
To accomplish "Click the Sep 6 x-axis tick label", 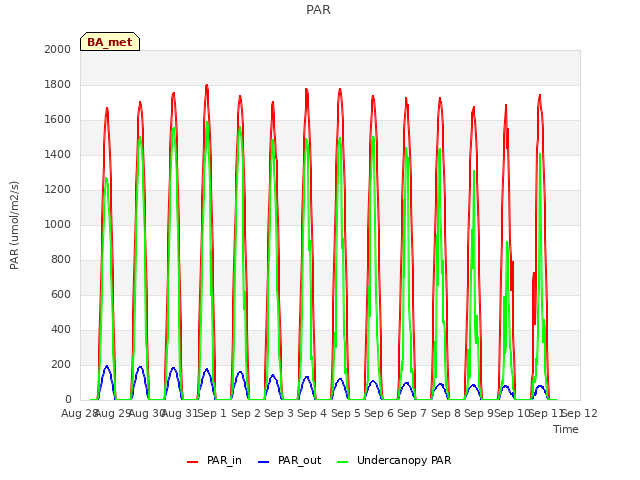I will click(379, 413).
